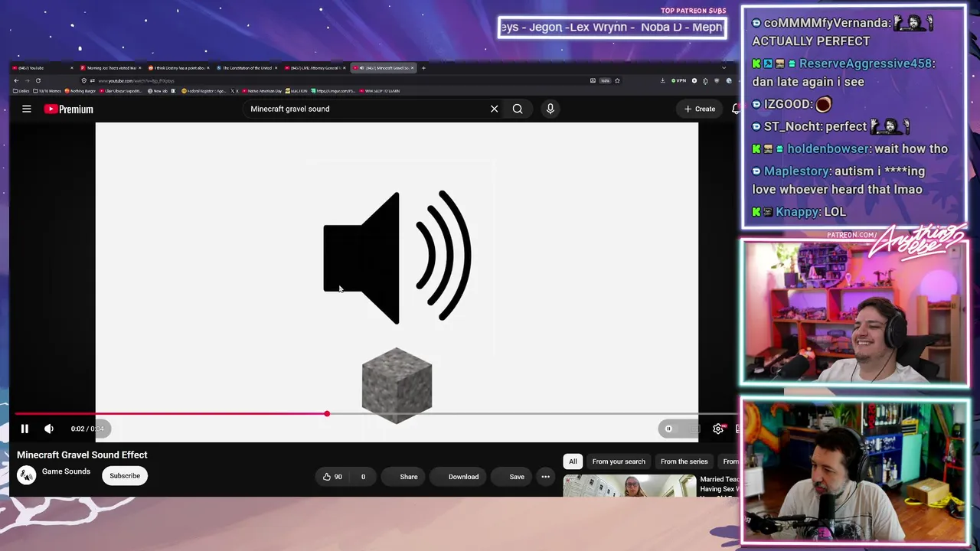Clear the search box with the X

(x=495, y=109)
